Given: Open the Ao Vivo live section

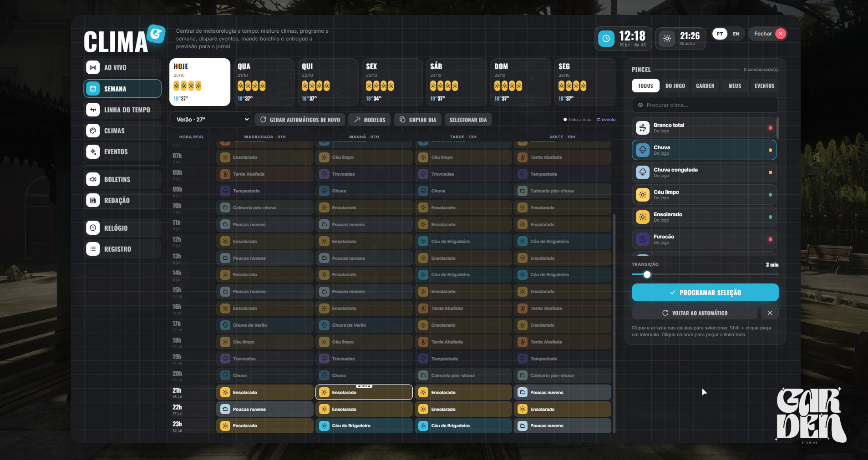Looking at the screenshot, I should (122, 67).
